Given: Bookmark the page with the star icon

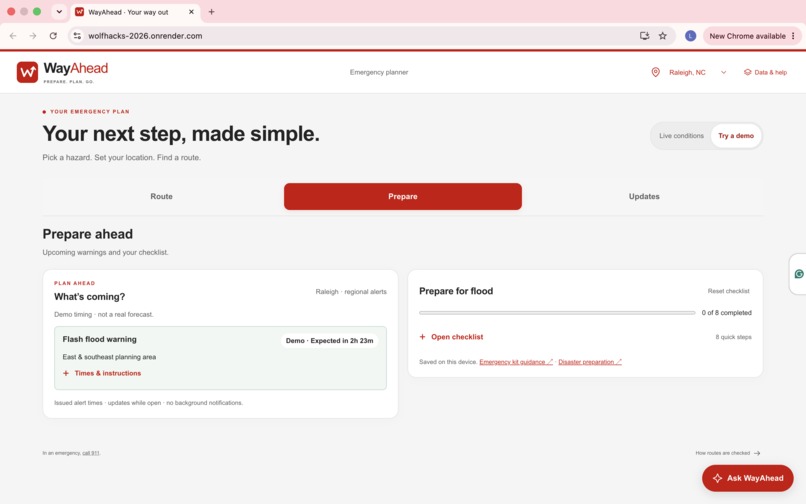Looking at the screenshot, I should [663, 36].
